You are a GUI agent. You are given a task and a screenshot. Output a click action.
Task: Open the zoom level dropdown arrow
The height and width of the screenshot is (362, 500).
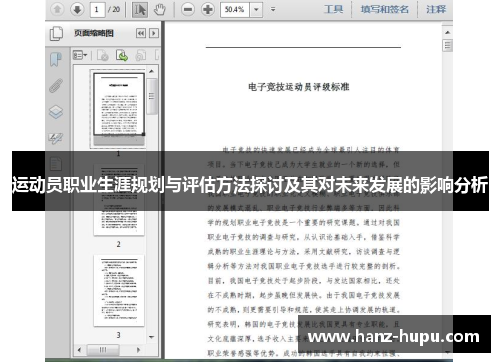256,9
